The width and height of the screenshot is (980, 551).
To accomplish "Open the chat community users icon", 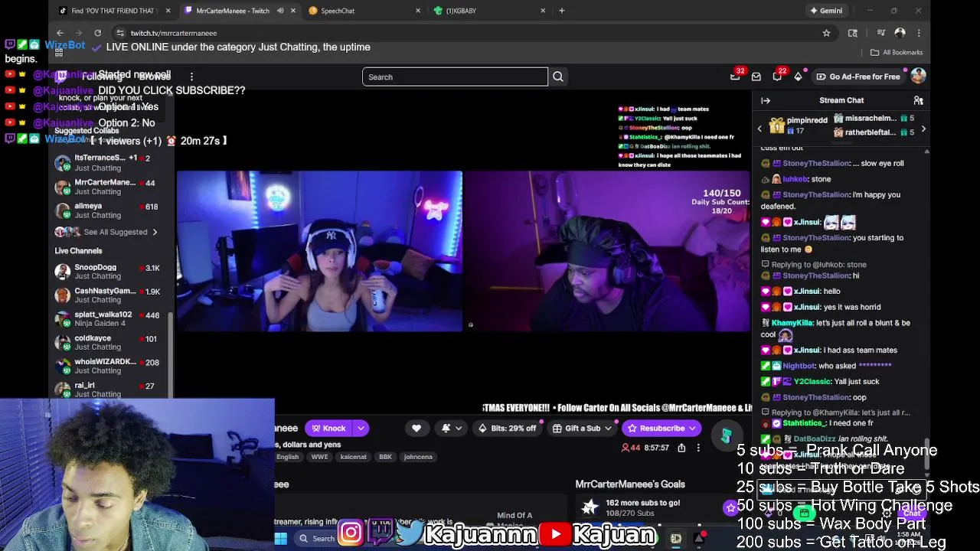I will pyautogui.click(x=918, y=100).
